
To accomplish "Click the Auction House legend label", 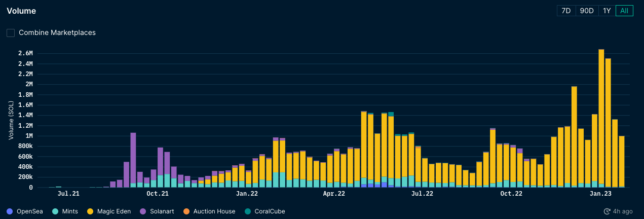I will point(214,211).
